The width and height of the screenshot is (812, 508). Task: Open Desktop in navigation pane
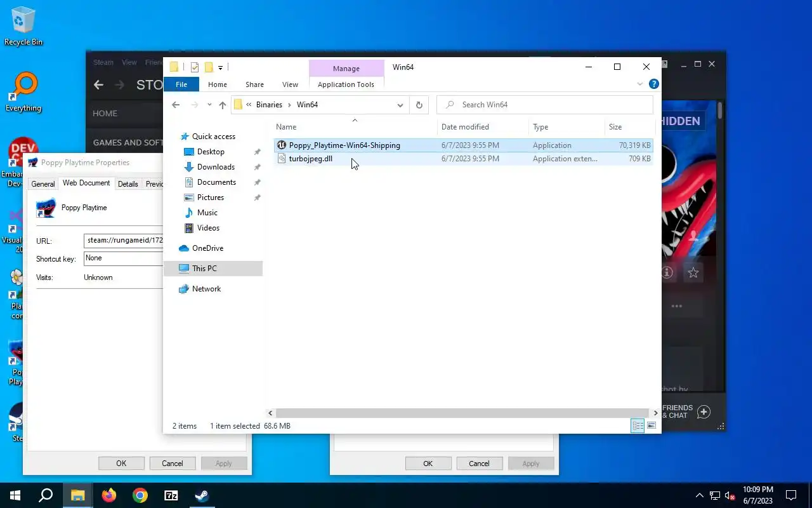point(211,152)
